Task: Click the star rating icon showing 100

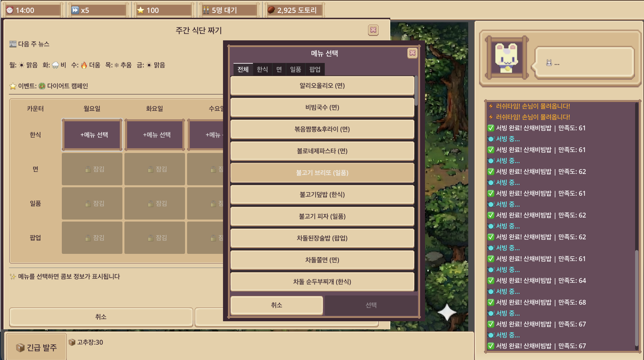Action: click(x=141, y=10)
